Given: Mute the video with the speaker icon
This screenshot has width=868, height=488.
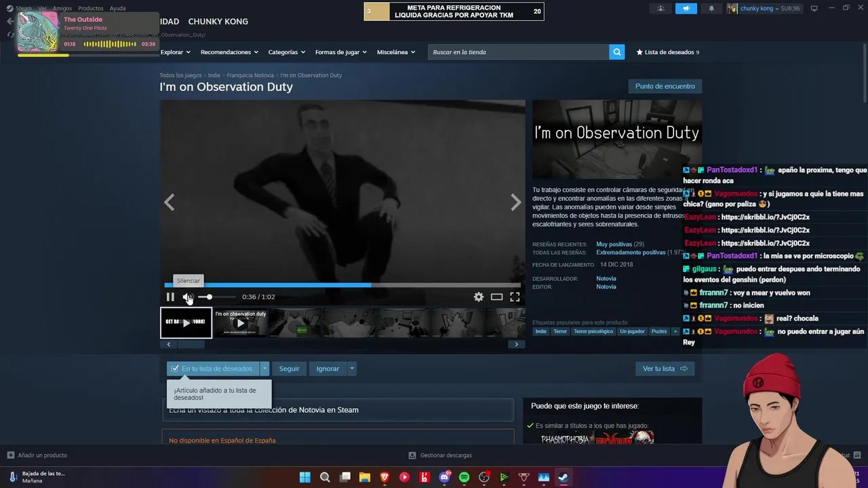Looking at the screenshot, I should pos(187,297).
